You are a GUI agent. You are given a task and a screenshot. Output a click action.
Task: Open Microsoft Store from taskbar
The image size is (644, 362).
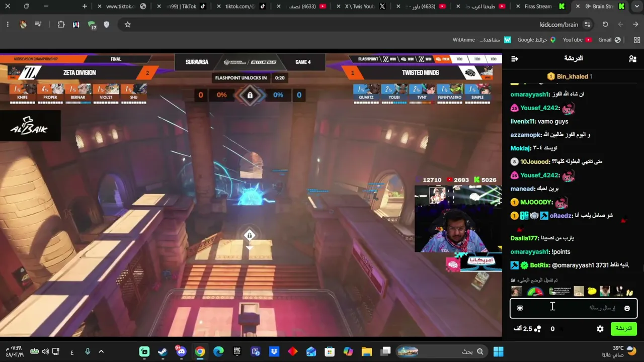click(330, 351)
